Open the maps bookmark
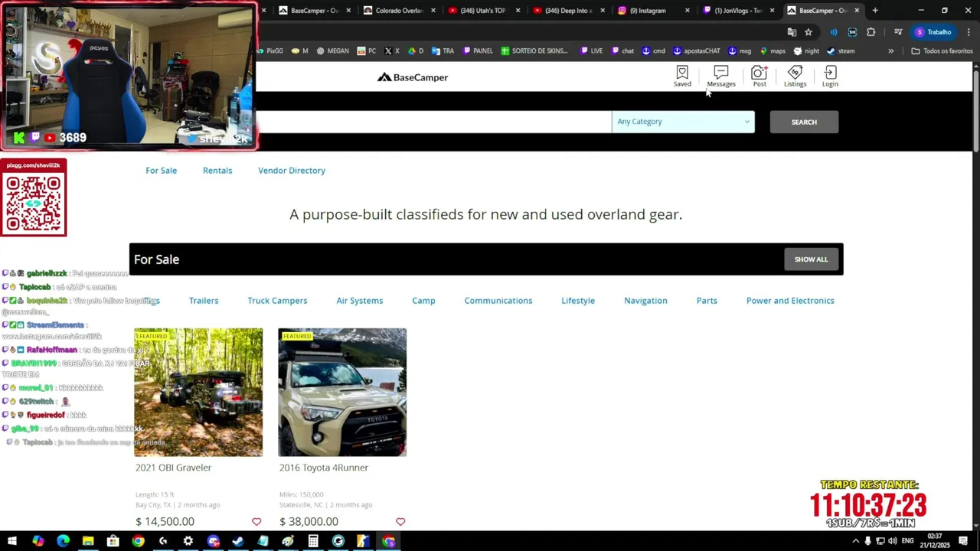Viewport: 980px width, 551px height. point(773,51)
